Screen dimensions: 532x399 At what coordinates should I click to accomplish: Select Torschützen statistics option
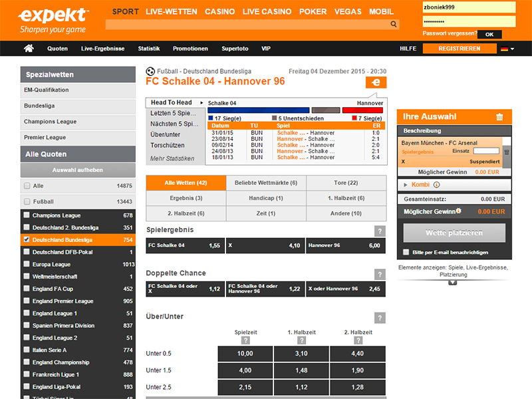point(168,145)
